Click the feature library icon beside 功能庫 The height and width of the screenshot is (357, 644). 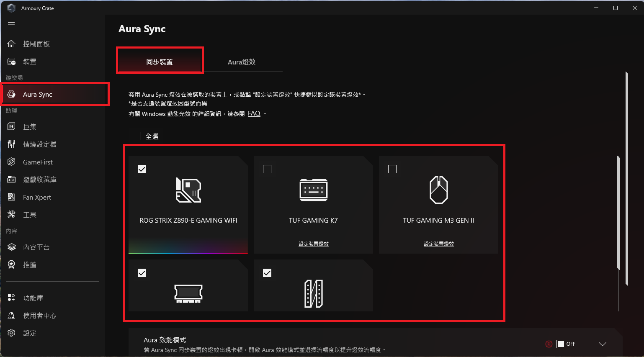11,298
